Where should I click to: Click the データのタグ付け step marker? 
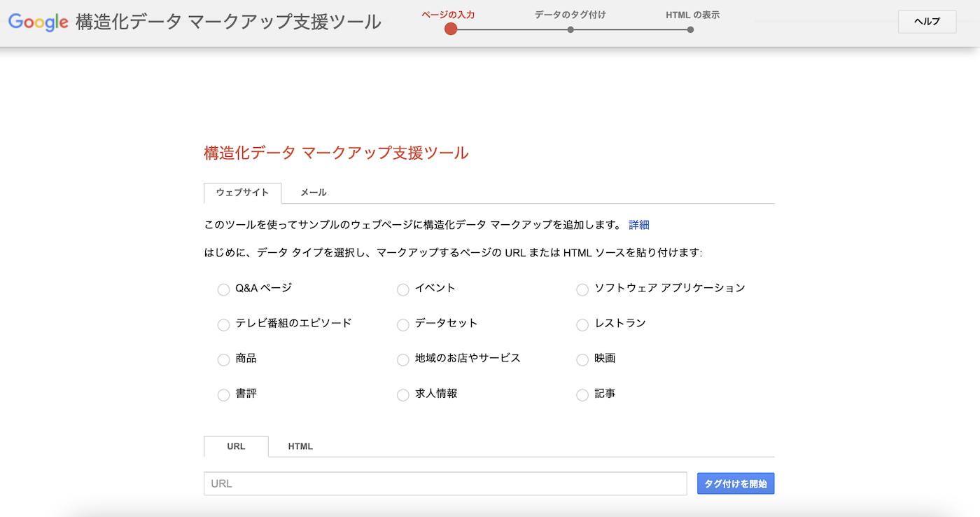click(x=570, y=29)
